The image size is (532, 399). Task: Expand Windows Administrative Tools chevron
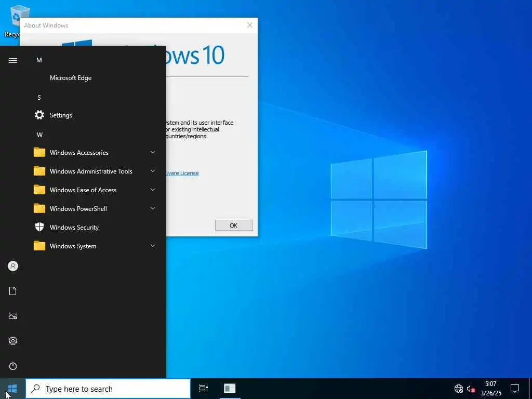(x=153, y=171)
